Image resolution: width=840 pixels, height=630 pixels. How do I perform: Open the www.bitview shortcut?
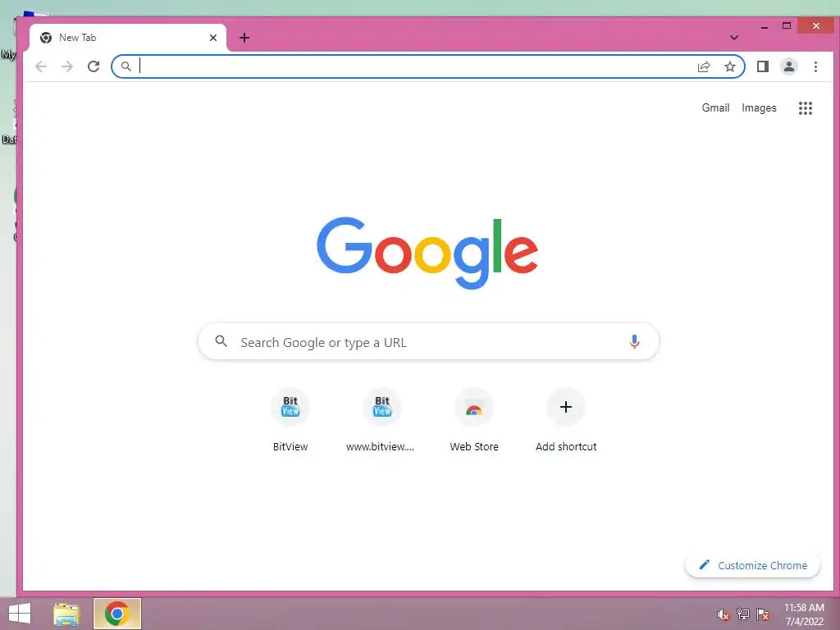point(382,421)
